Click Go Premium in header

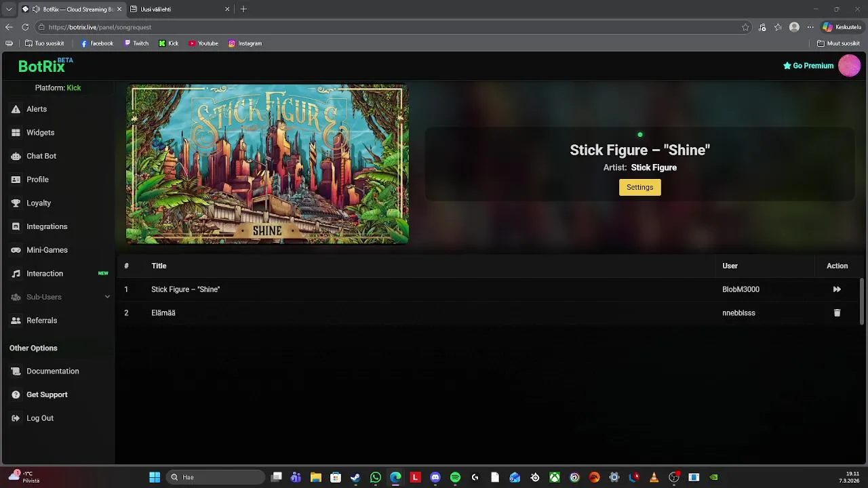[808, 66]
